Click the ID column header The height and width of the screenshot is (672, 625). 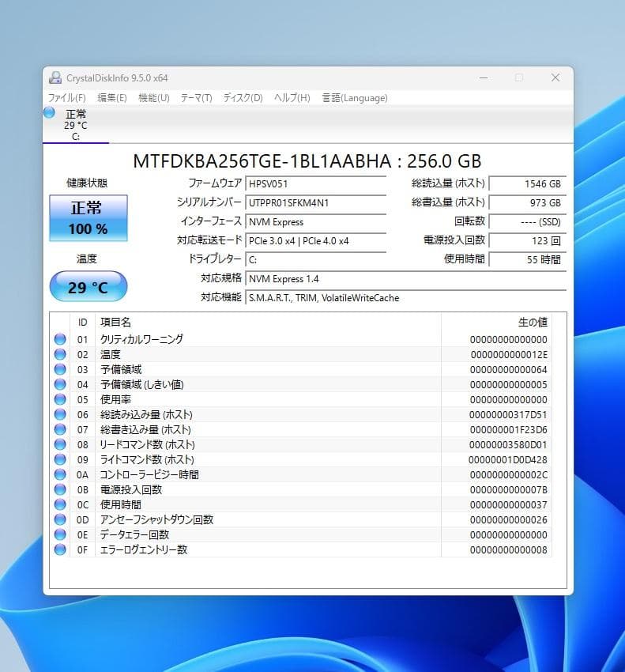point(82,323)
